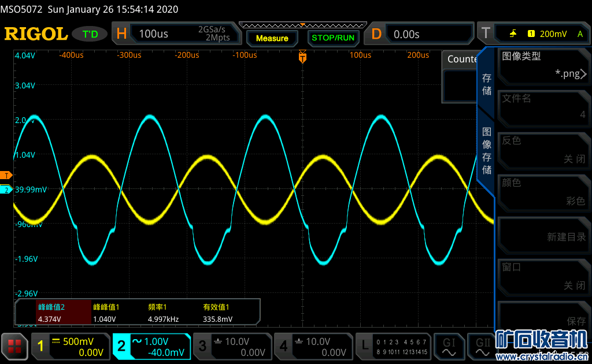Image resolution: width=592 pixels, height=364 pixels.
Task: Select the GI signal generator icon
Action: [x=449, y=346]
